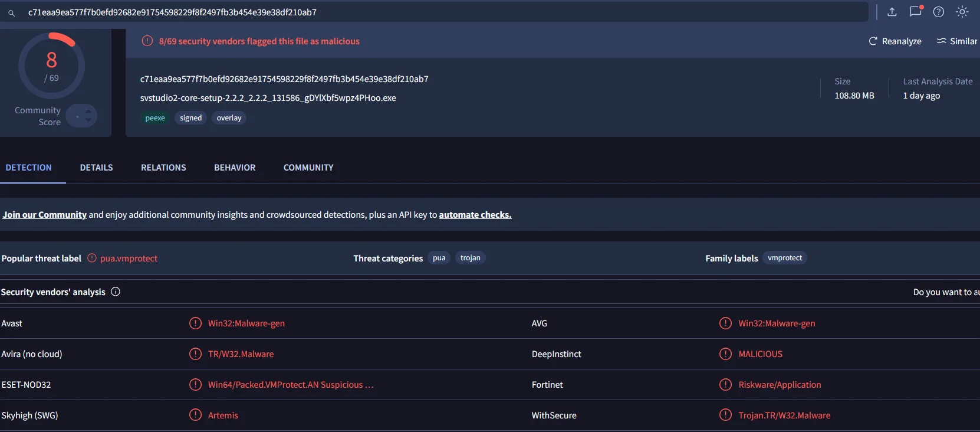The image size is (980, 432).
Task: Click the Similar button
Action: point(957,41)
